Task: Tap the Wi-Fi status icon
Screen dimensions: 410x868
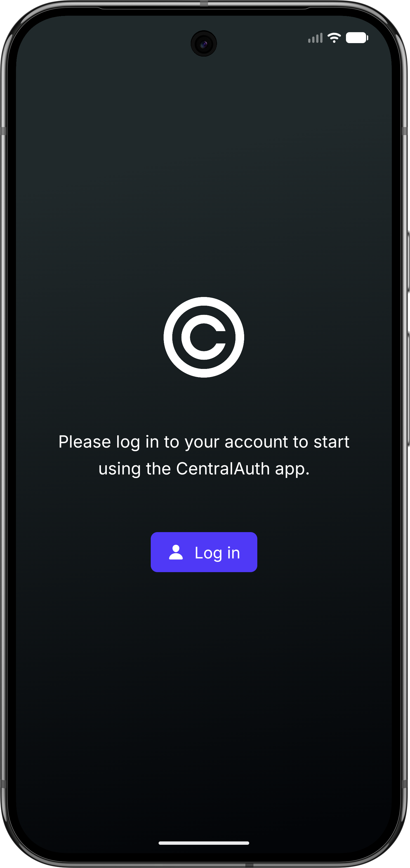Action: [x=334, y=38]
